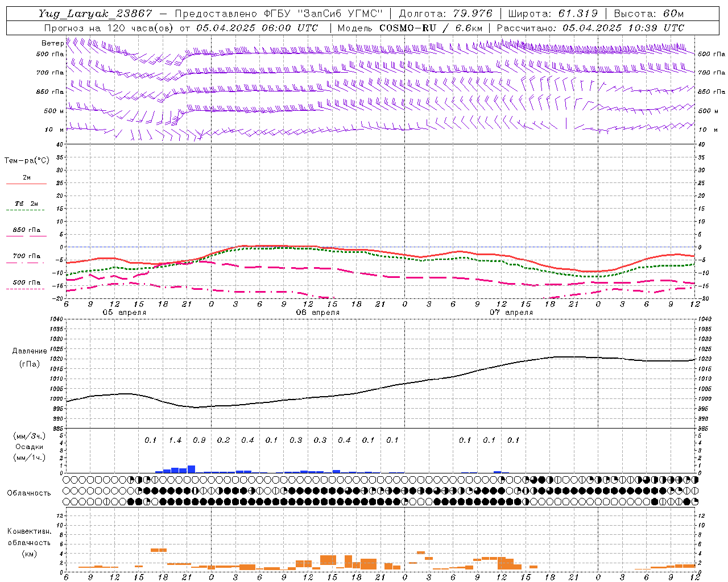
Task: Click Рассчитано: 05.04.2025 10:39 UTC text
Action: coord(590,28)
